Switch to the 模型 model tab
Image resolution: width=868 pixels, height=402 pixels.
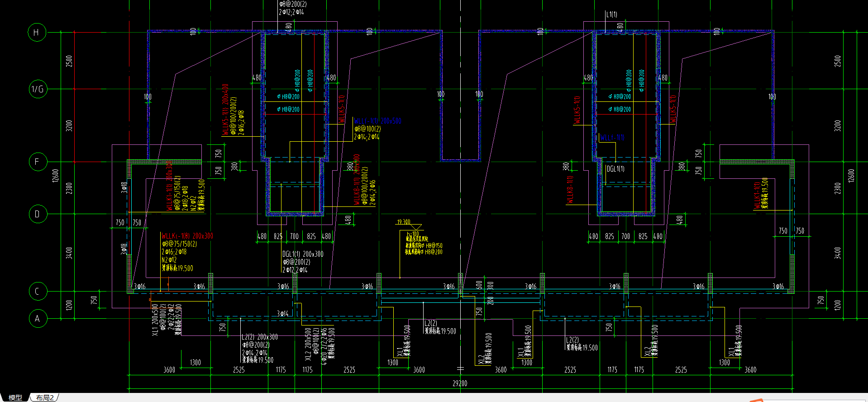point(15,397)
